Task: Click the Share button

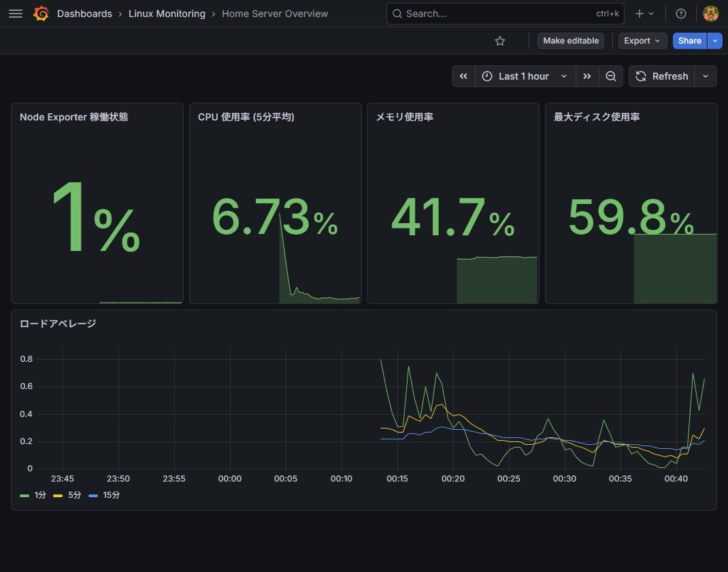Action: coord(689,41)
